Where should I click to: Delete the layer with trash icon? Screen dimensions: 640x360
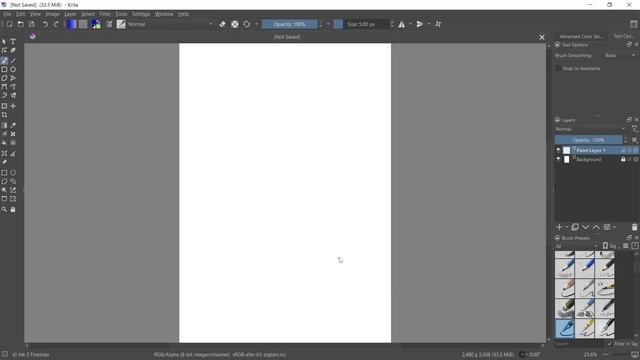[634, 227]
